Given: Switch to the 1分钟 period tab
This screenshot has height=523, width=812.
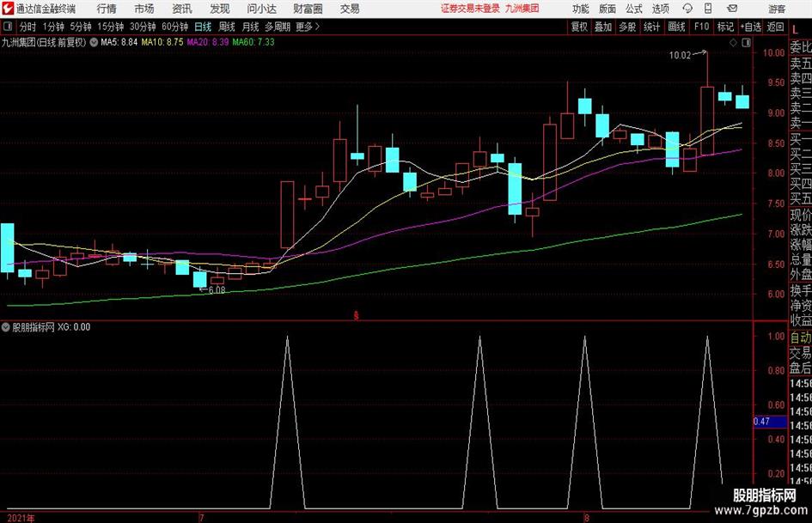Looking at the screenshot, I should click(53, 27).
